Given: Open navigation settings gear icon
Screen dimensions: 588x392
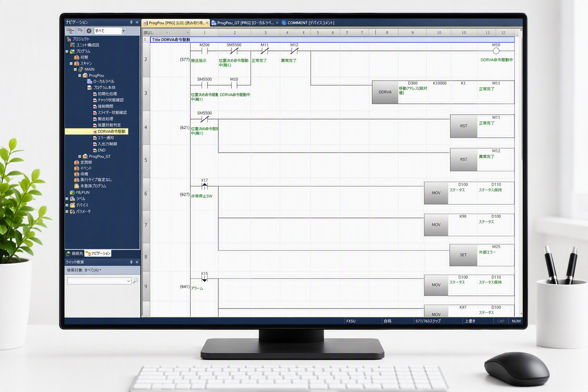Looking at the screenshot, I should tap(89, 31).
